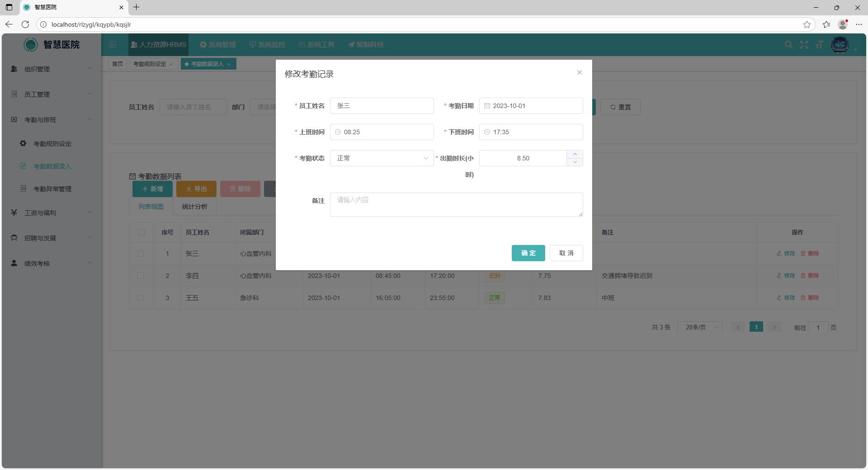This screenshot has height=470, width=868.
Task: Check the select-all checkbox in table header
Action: point(142,232)
